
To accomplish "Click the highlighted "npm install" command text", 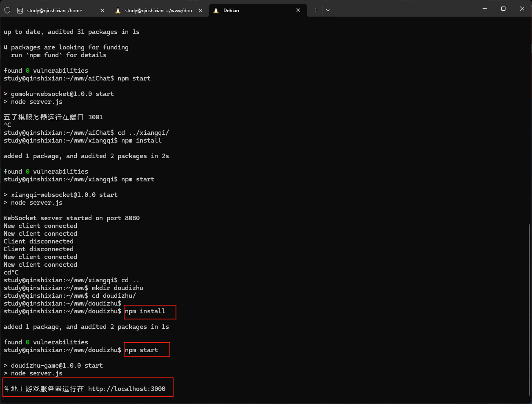I will [145, 311].
